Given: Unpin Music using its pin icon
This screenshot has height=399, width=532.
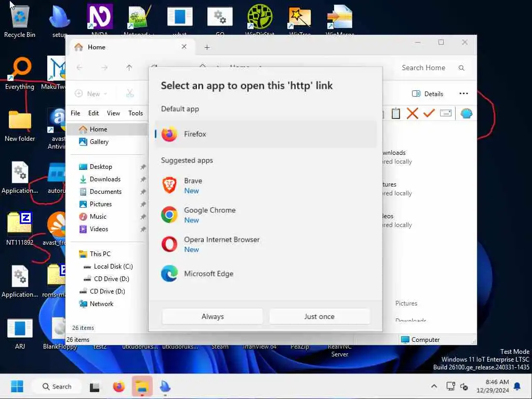Looking at the screenshot, I should (x=143, y=217).
